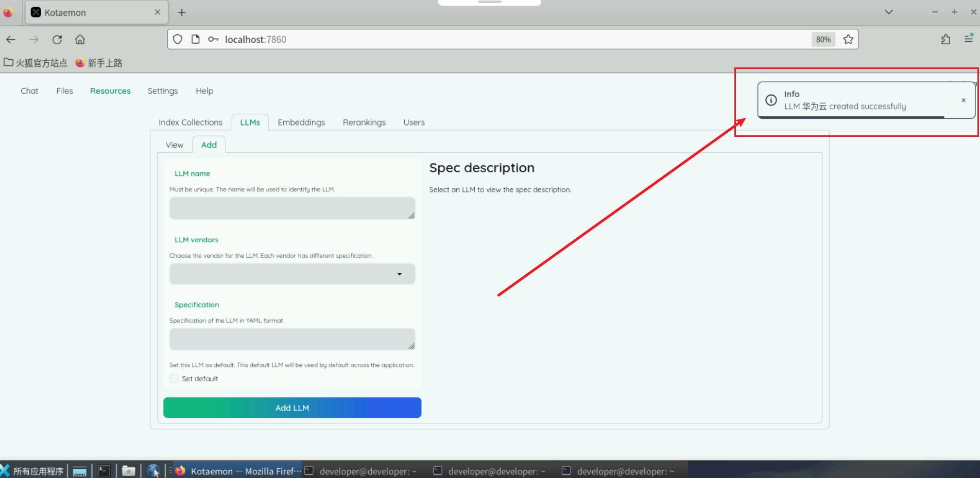Image resolution: width=980 pixels, height=478 pixels.
Task: Open the Settings tab
Action: (x=163, y=91)
